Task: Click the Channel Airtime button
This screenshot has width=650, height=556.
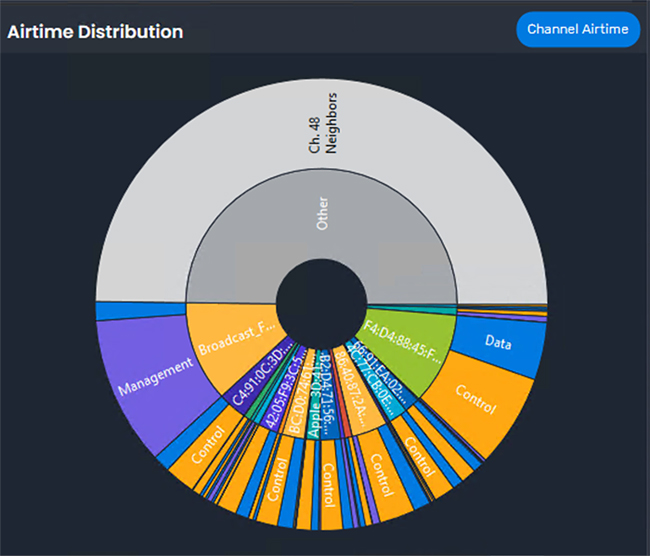Action: tap(578, 30)
